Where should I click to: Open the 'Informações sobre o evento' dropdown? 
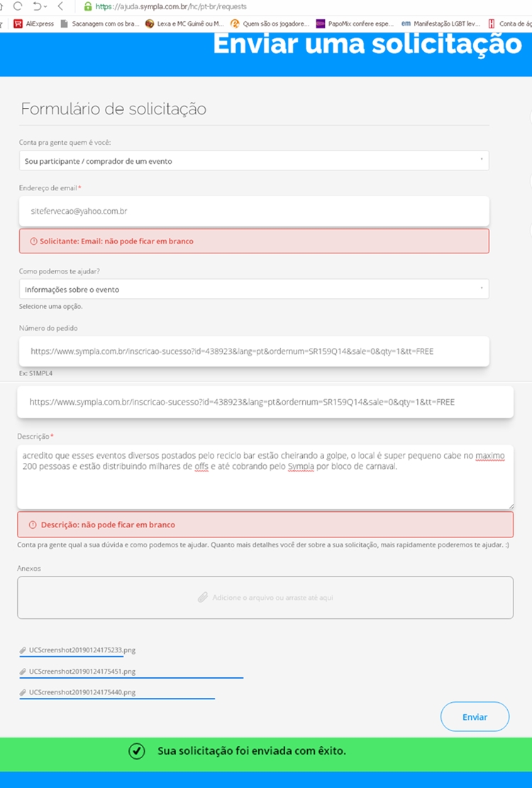pyautogui.click(x=253, y=290)
